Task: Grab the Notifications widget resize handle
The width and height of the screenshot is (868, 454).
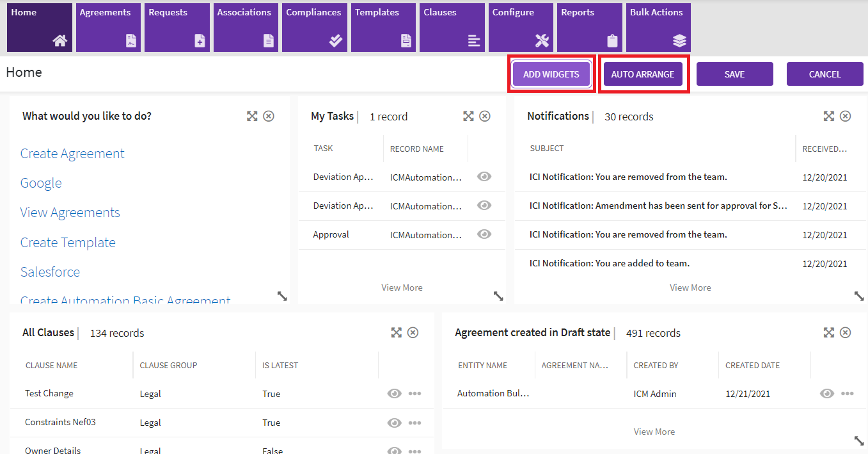Action: [859, 296]
